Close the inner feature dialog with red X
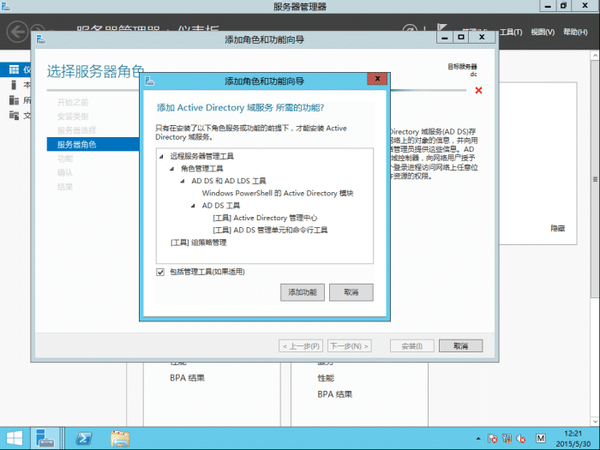The height and width of the screenshot is (450, 600). pos(377,79)
